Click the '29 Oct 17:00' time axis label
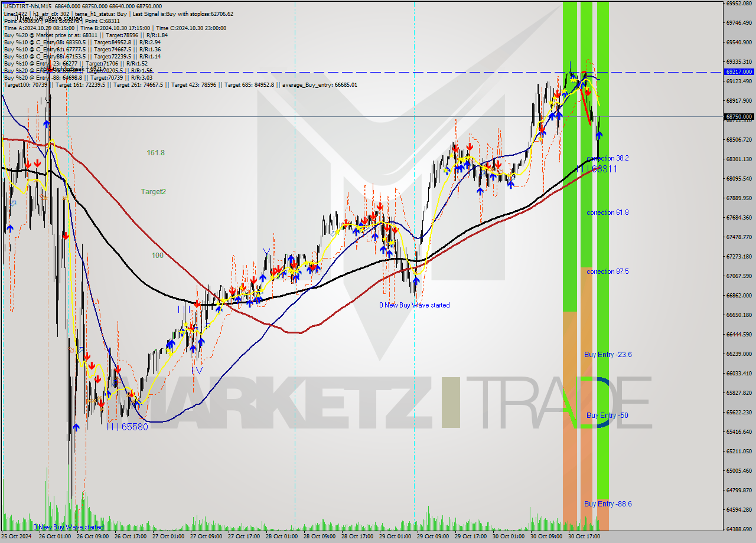The width and height of the screenshot is (756, 543). click(471, 537)
